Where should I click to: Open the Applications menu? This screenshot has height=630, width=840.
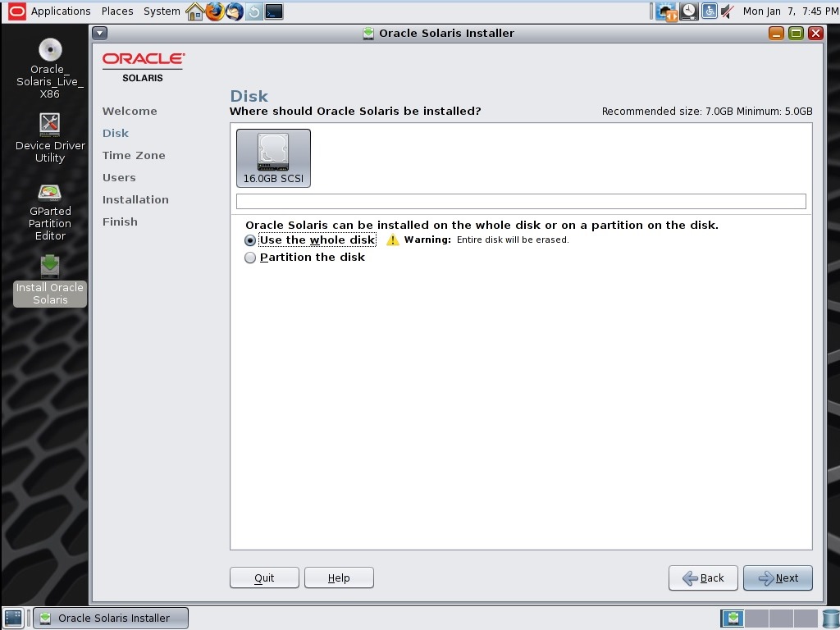coord(61,11)
